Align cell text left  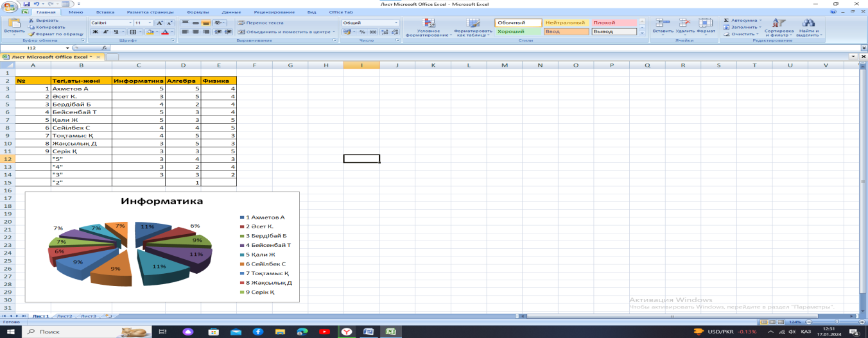[x=185, y=31]
